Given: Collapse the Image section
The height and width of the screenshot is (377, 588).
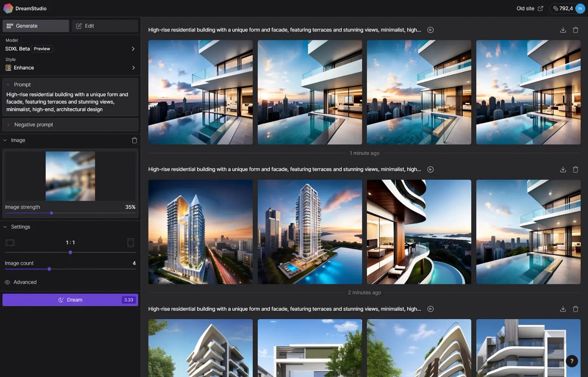Looking at the screenshot, I should point(5,140).
